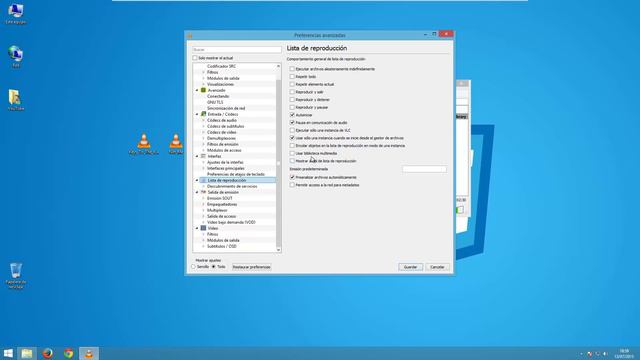Click the VLC icon in the taskbar
This screenshot has height=360, width=640.
(x=89, y=353)
